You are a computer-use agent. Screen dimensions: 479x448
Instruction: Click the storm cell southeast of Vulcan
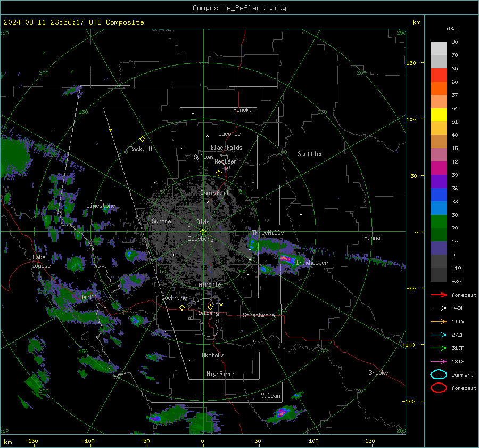[282, 413]
